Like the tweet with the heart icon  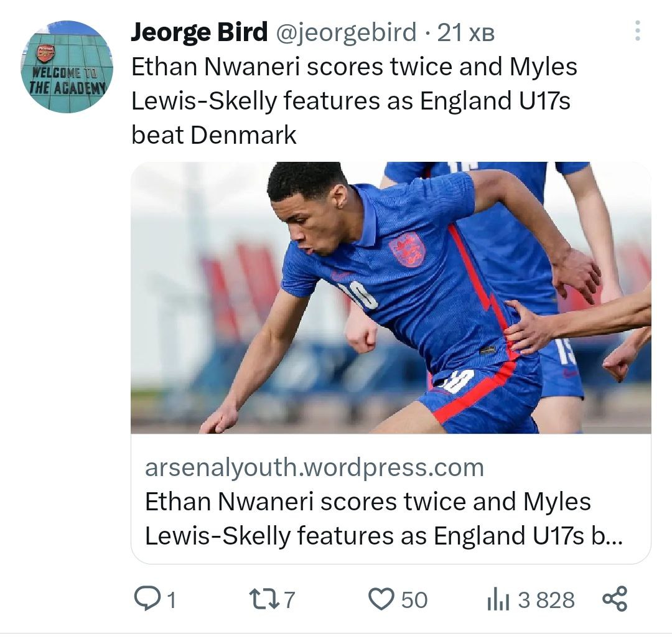point(381,599)
